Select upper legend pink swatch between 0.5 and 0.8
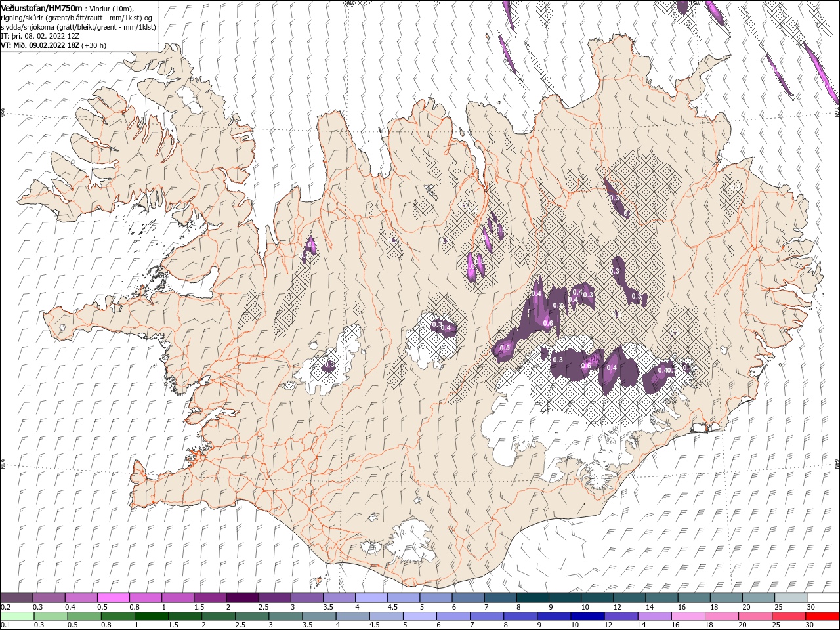 point(114,598)
